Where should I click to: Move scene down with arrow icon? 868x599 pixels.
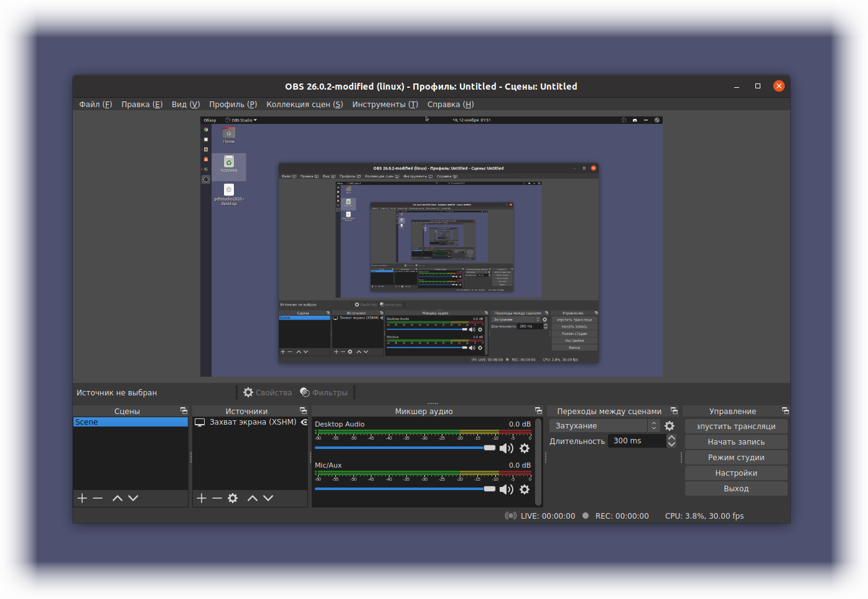pyautogui.click(x=133, y=498)
